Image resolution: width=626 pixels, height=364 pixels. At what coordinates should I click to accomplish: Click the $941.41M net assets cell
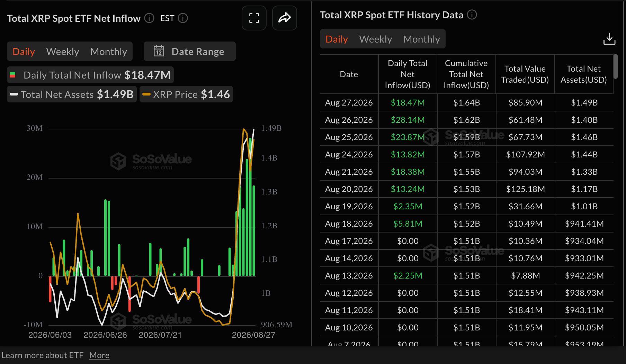coord(584,224)
